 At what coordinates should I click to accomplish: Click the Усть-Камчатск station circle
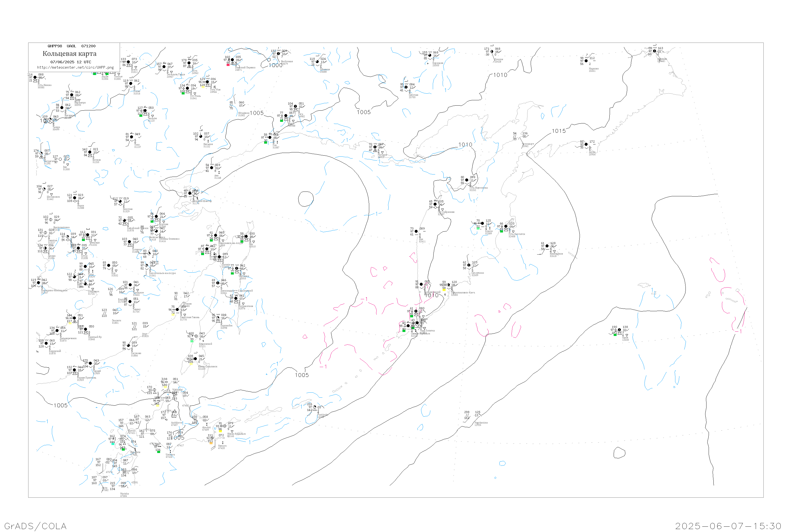506,226
